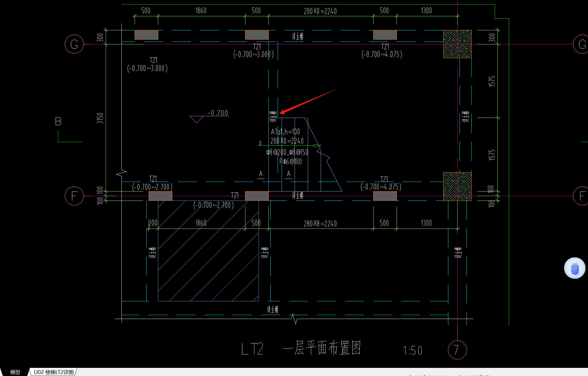
Task: Select the green hatched column at axis G
Action: [x=457, y=44]
